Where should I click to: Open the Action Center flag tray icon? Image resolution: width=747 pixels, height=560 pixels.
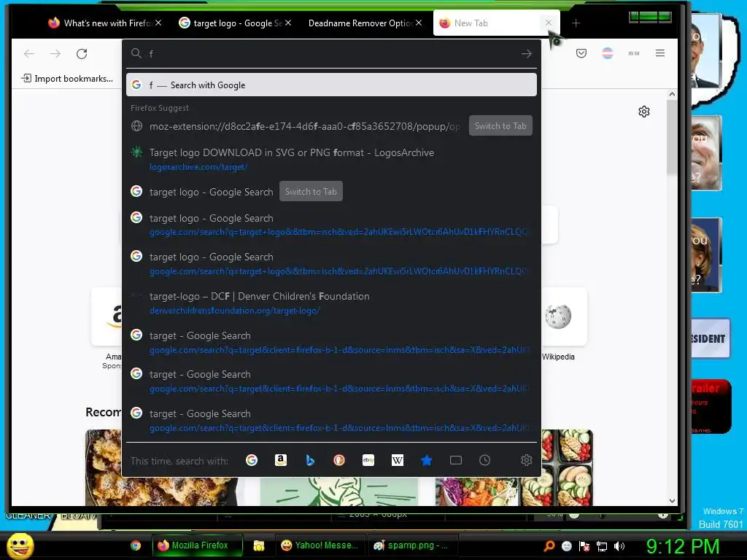click(x=584, y=546)
